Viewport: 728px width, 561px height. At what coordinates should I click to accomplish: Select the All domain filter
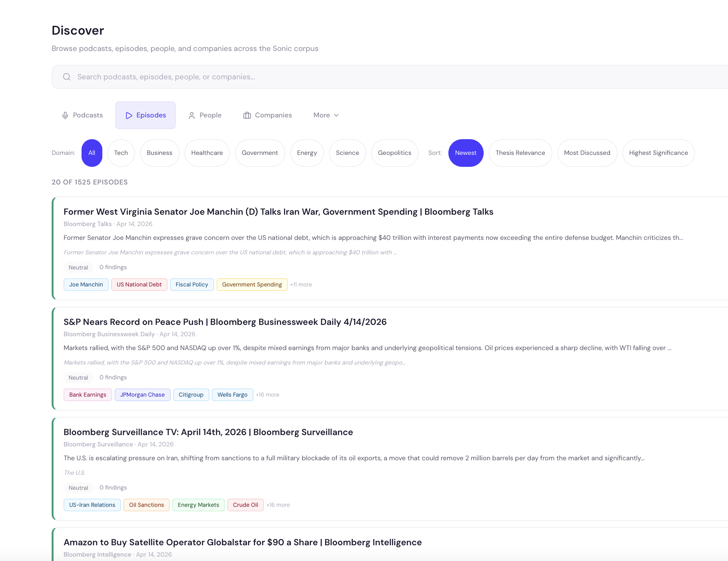92,153
